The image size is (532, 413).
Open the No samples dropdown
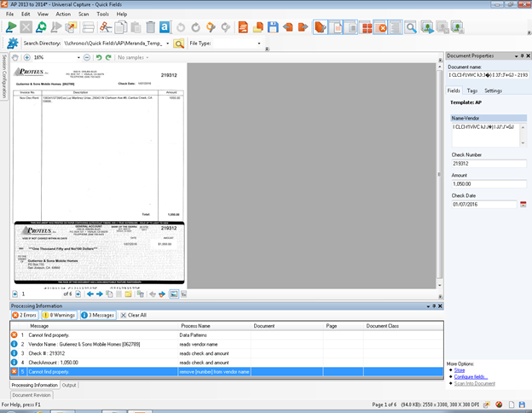pyautogui.click(x=133, y=57)
